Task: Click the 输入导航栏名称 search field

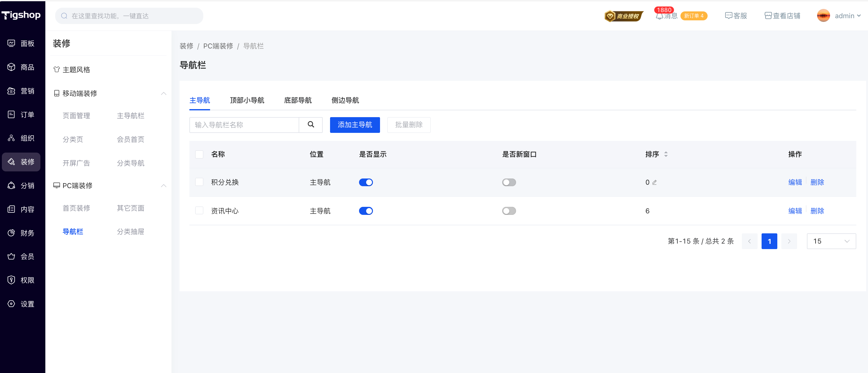Action: [x=244, y=125]
